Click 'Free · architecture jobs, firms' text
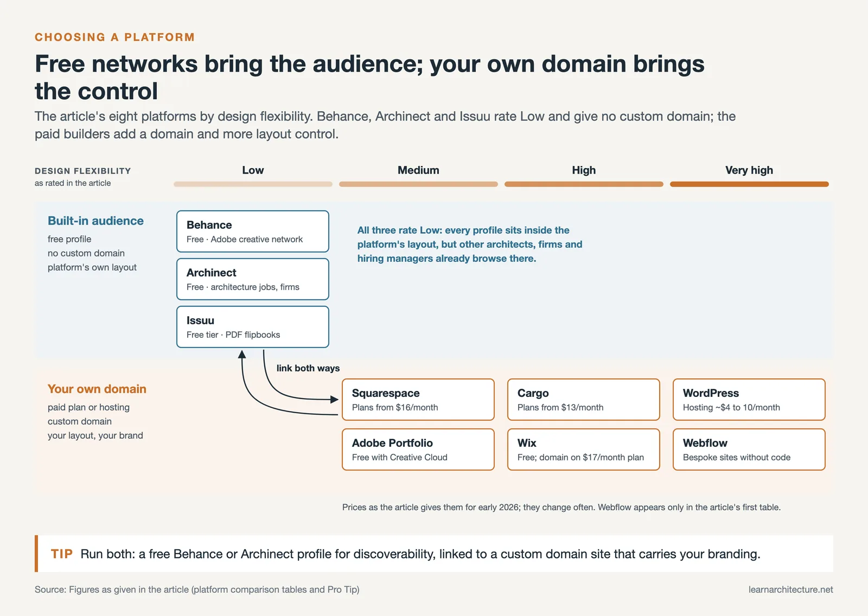Screen dimensions: 868x616 (243, 287)
